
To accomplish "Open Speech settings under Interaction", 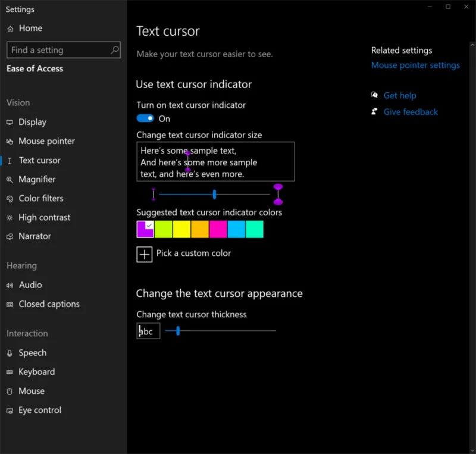I will tap(33, 353).
